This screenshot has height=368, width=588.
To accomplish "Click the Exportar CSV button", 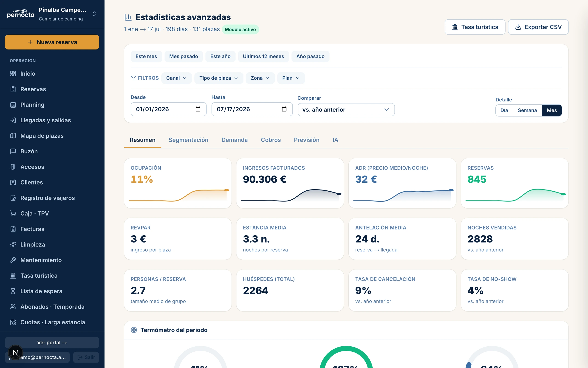I will [x=538, y=27].
